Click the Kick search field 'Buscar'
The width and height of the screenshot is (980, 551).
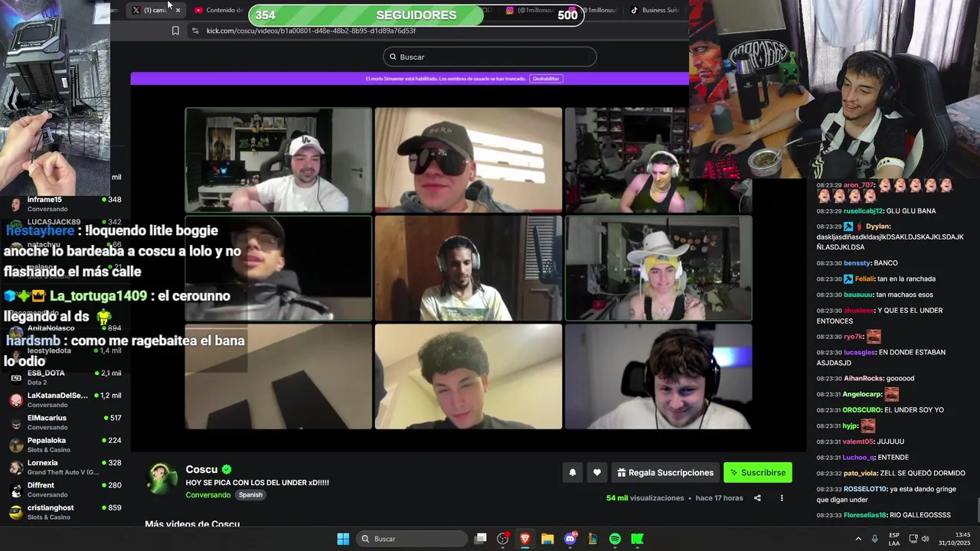490,57
